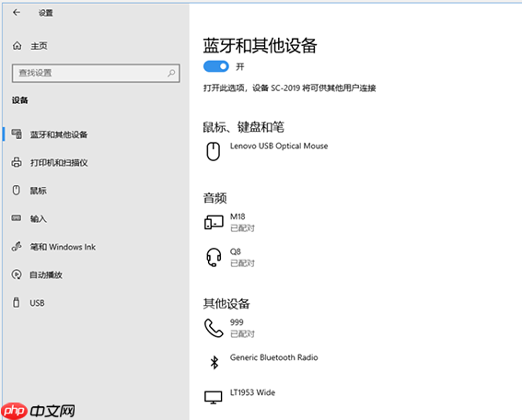The image size is (522, 420).
Task: Click the 设置 window title
Action: tap(45, 13)
